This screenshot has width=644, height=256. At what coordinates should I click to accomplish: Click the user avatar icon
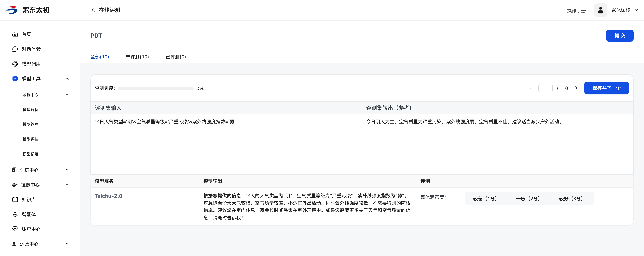tap(600, 10)
